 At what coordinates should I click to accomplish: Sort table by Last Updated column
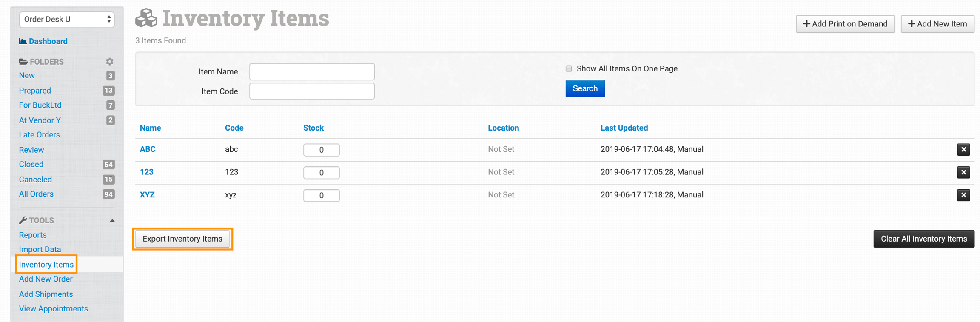[624, 128]
